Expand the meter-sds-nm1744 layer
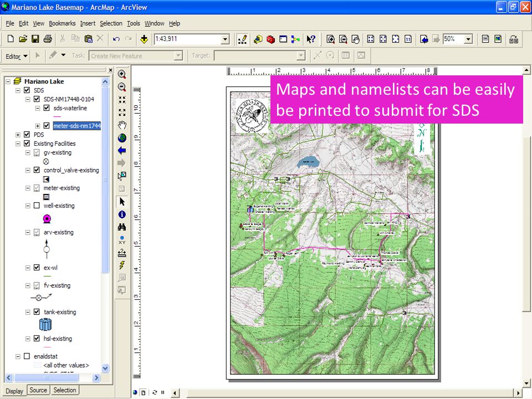The height and width of the screenshot is (399, 532). click(x=37, y=126)
